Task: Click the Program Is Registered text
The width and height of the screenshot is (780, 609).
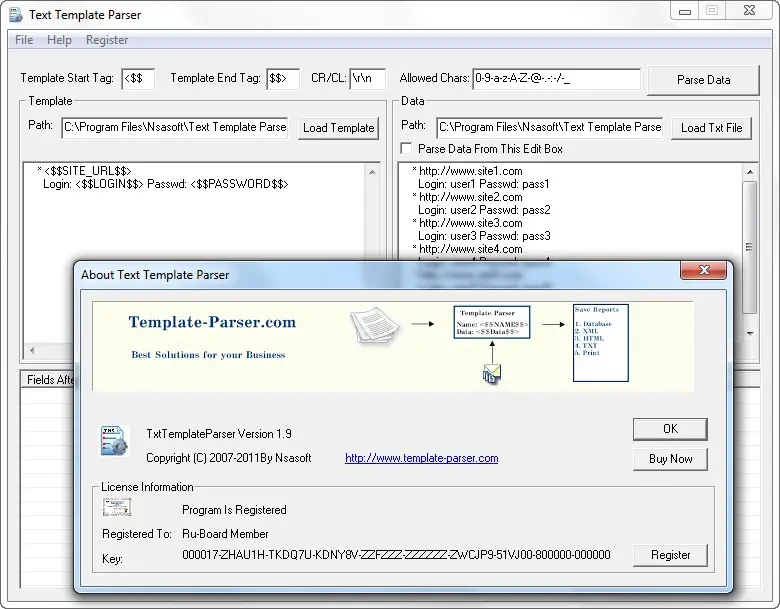Action: tap(234, 510)
